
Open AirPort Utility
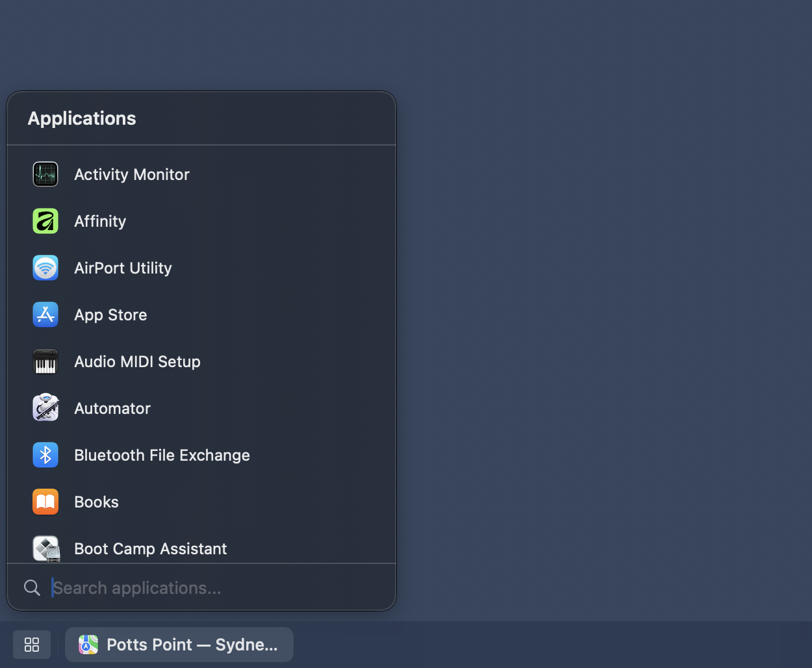123,268
